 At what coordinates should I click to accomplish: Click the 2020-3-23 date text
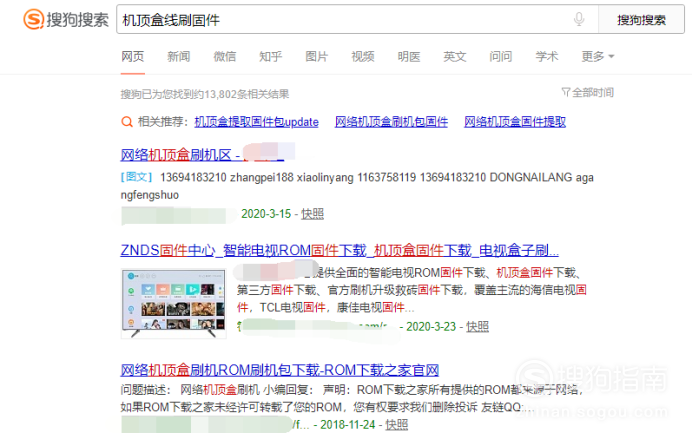[431, 326]
